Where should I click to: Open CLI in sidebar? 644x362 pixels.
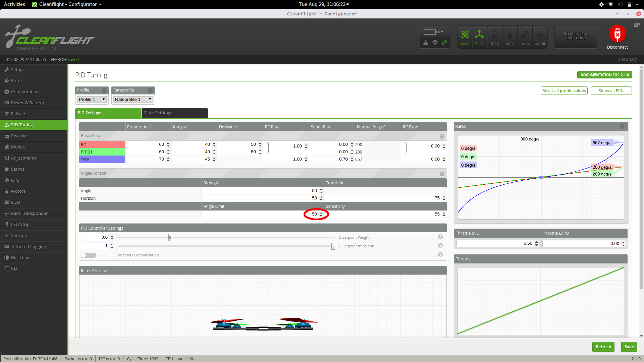(x=34, y=268)
